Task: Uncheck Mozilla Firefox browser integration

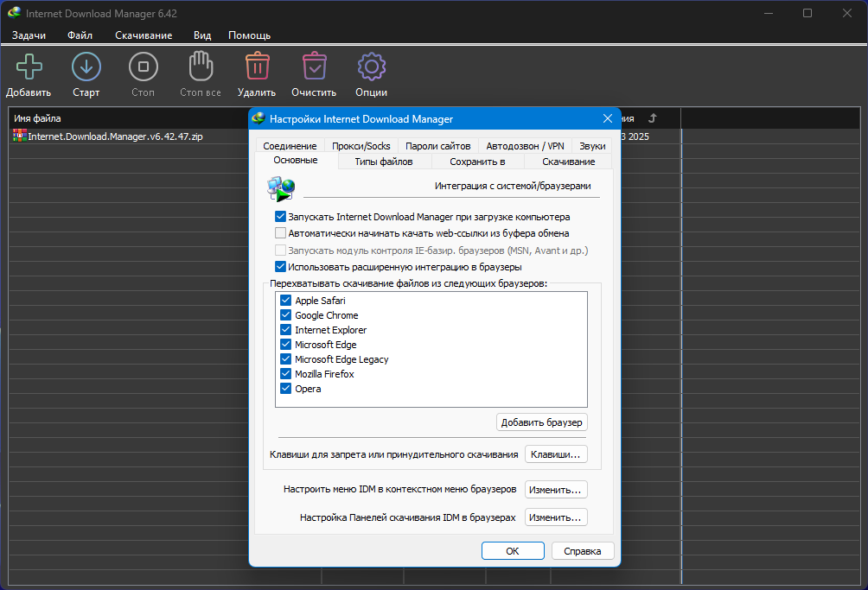Action: (286, 374)
